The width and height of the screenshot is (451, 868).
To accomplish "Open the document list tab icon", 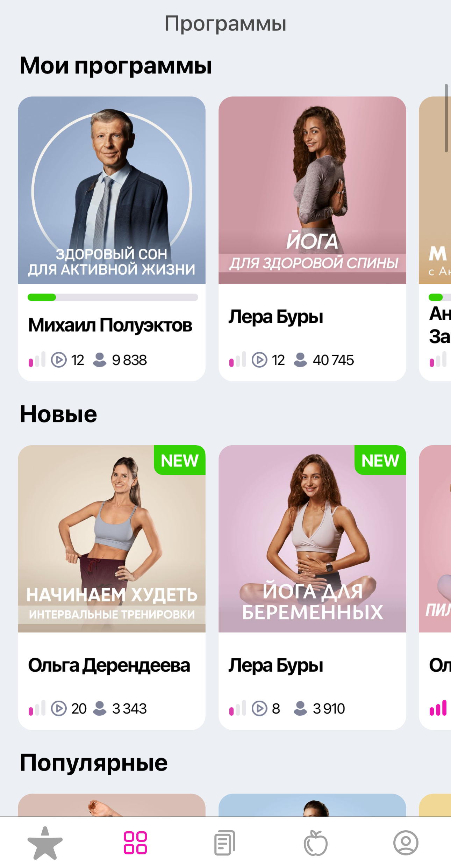I will coord(225,843).
